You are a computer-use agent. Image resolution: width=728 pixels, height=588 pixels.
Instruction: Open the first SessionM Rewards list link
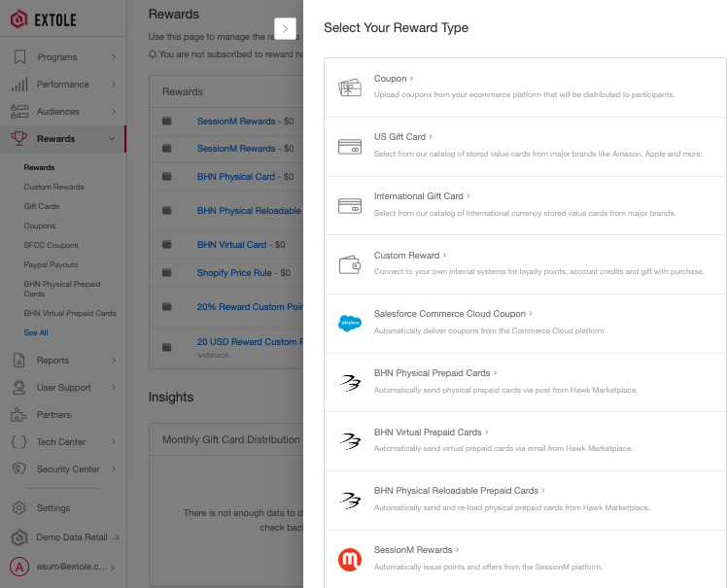pos(236,121)
